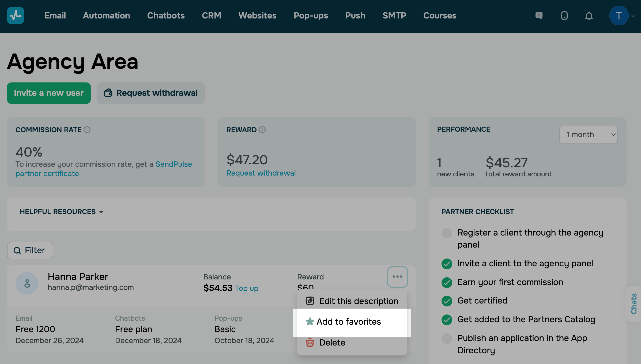Click the 'Invite a new user' button
641x364 pixels.
pos(49,93)
